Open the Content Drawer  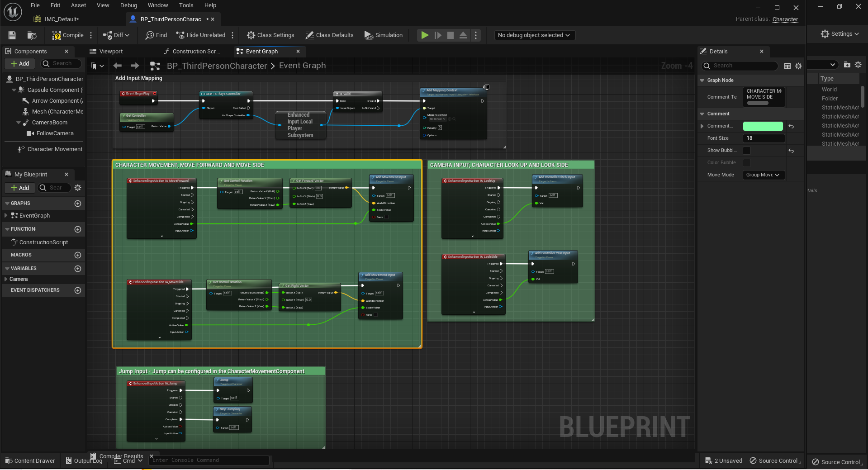[30, 461]
